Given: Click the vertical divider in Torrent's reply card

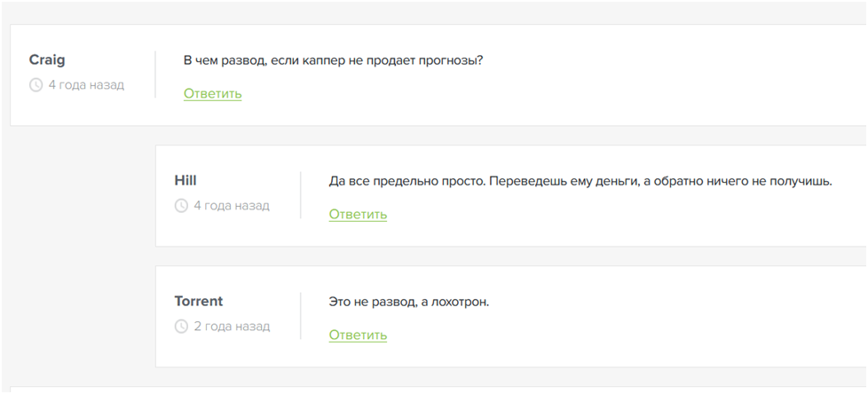Looking at the screenshot, I should click(x=301, y=315).
